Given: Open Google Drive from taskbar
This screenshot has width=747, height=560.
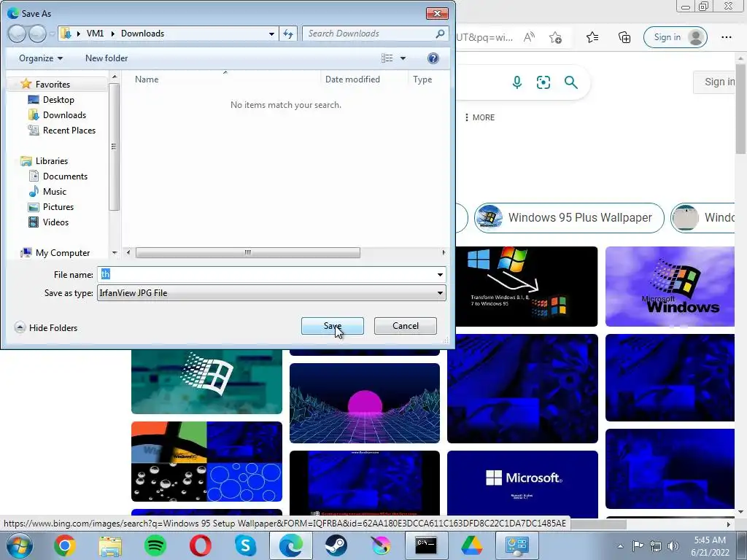Looking at the screenshot, I should 471,545.
